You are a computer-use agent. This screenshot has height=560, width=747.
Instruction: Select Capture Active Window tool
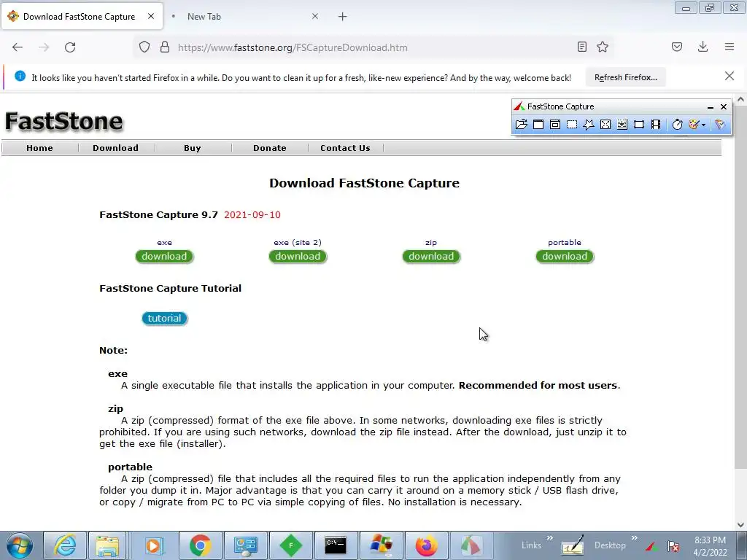538,124
